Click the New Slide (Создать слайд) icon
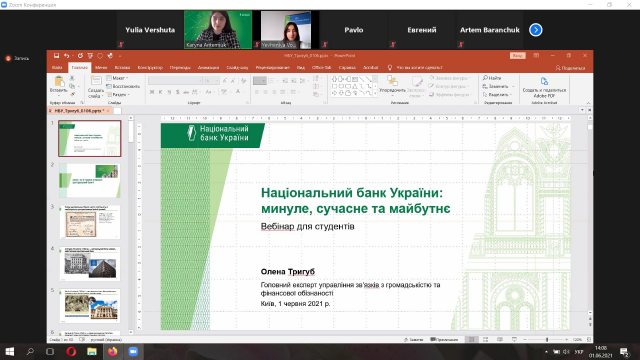 pos(96,81)
